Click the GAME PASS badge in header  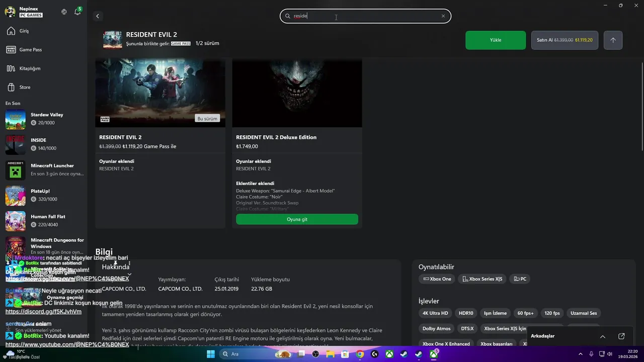tap(181, 44)
